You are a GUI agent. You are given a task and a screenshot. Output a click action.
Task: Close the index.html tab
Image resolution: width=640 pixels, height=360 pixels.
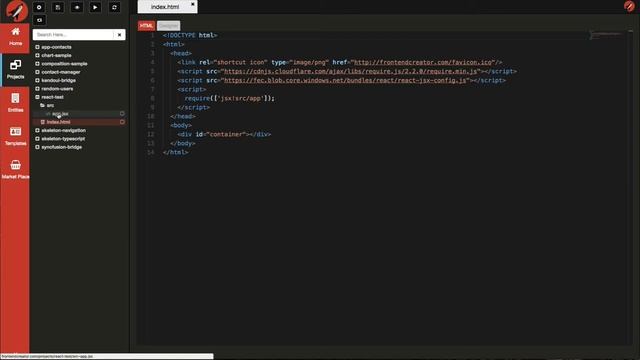(x=193, y=4)
